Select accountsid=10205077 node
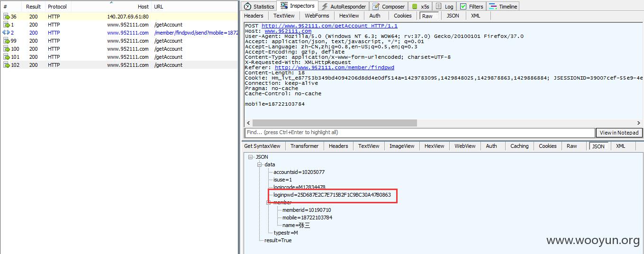 click(x=299, y=172)
